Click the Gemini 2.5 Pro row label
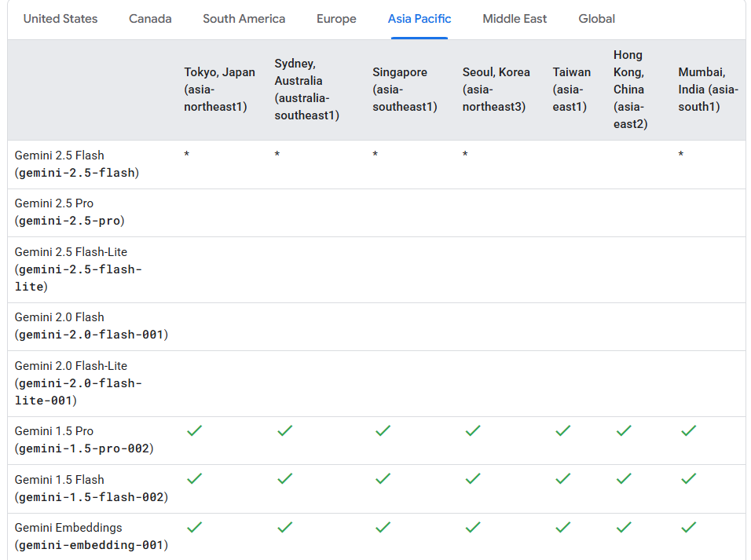This screenshot has width=751, height=560. point(69,212)
